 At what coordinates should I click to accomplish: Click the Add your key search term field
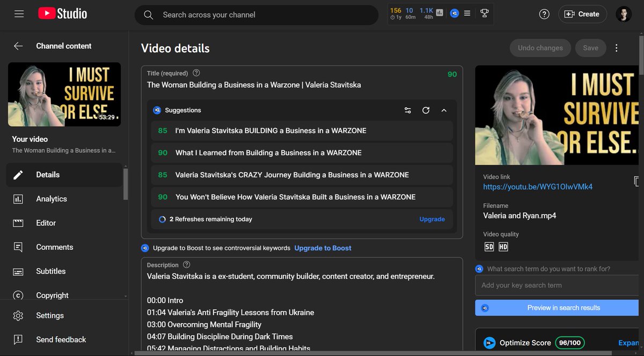(558, 285)
